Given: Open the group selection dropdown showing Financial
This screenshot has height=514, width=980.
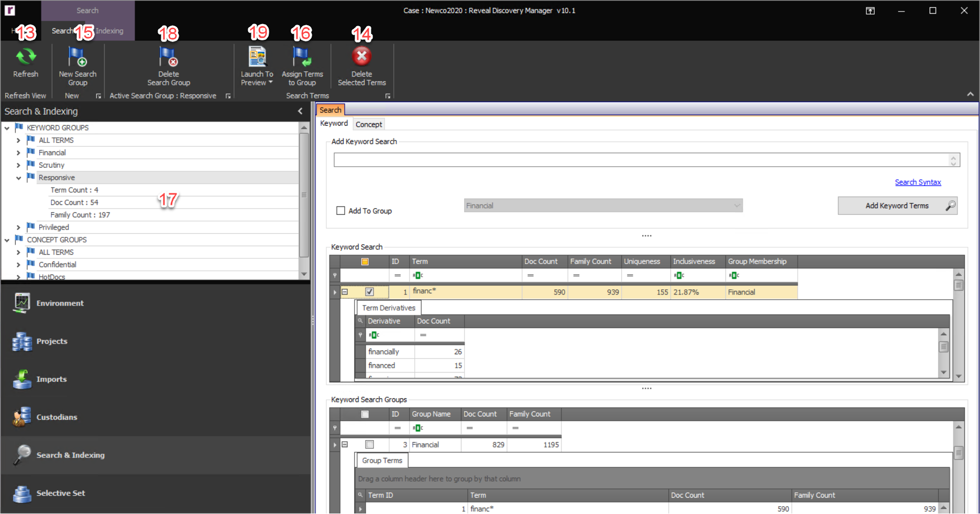Looking at the screenshot, I should coord(603,205).
